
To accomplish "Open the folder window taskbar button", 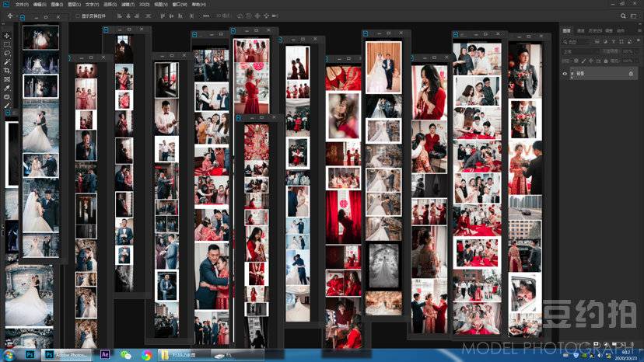I will [184, 354].
